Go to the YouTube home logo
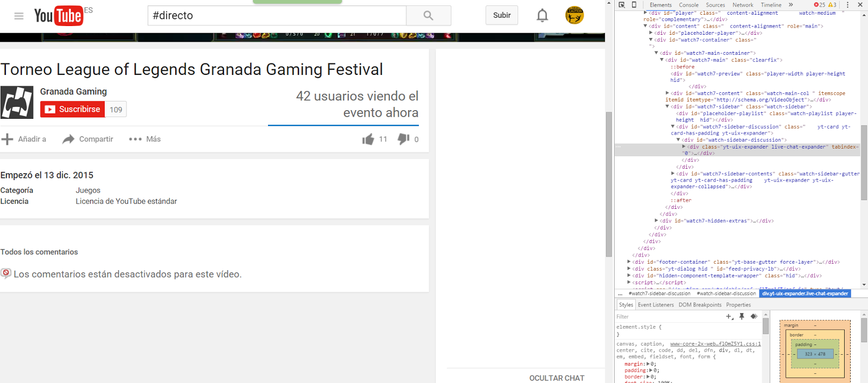868x383 pixels. [x=59, y=16]
